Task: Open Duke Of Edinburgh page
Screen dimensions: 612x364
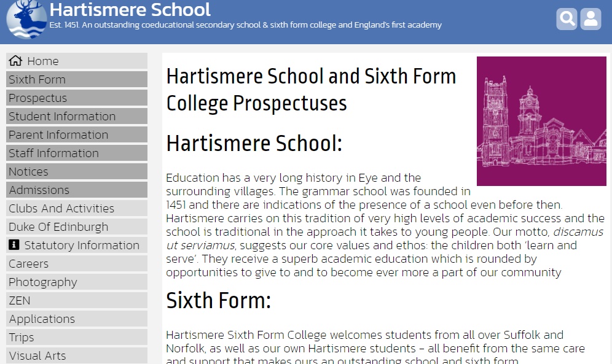Action: tap(77, 227)
